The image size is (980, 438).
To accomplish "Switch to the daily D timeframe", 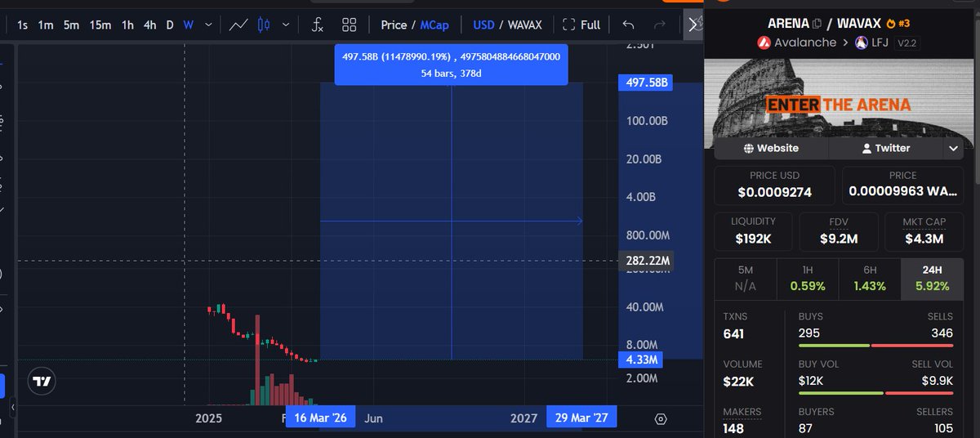I will 170,25.
